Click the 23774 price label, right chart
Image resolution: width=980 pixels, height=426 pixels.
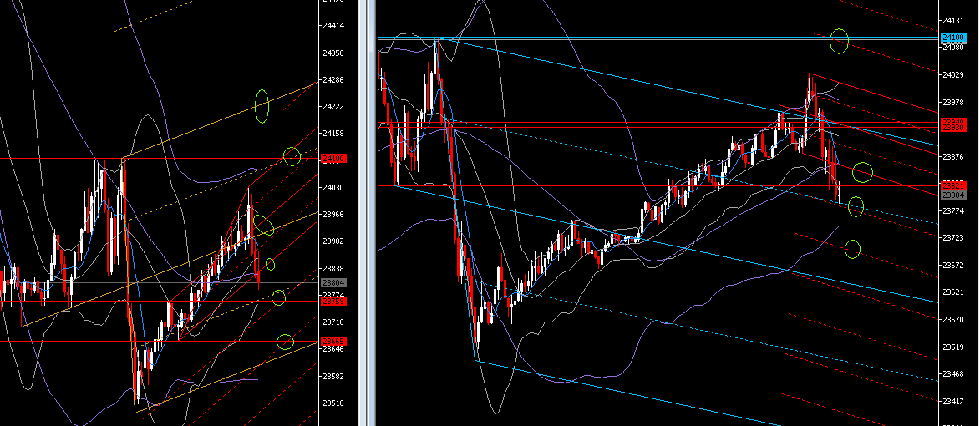(954, 211)
